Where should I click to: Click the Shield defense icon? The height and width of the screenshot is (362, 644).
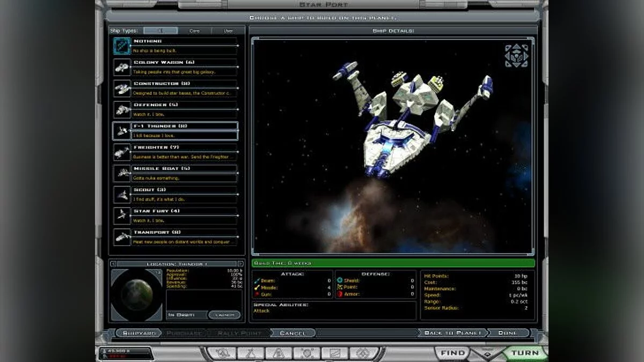(340, 280)
